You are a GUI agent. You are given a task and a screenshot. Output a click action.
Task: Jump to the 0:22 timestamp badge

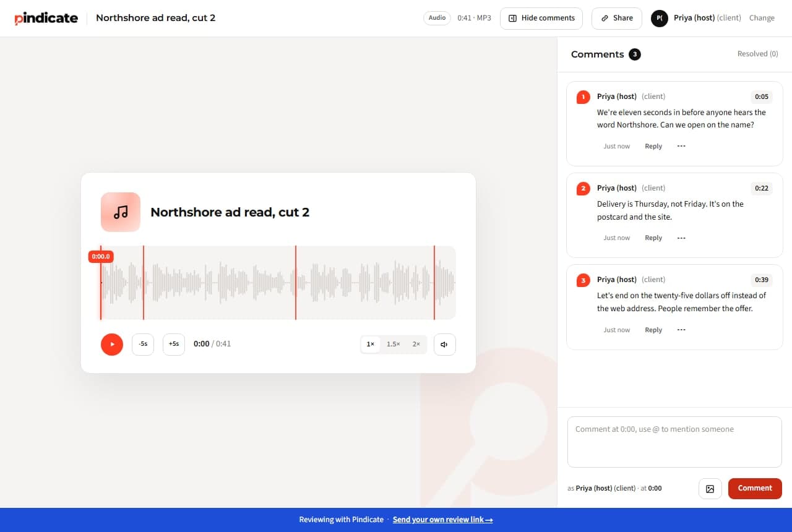pyautogui.click(x=762, y=188)
